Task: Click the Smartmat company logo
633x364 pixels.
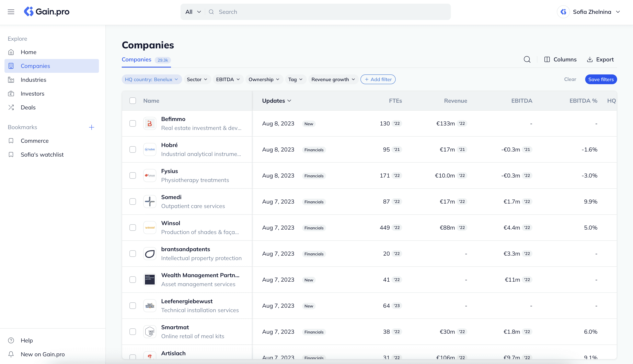Action: pyautogui.click(x=150, y=331)
